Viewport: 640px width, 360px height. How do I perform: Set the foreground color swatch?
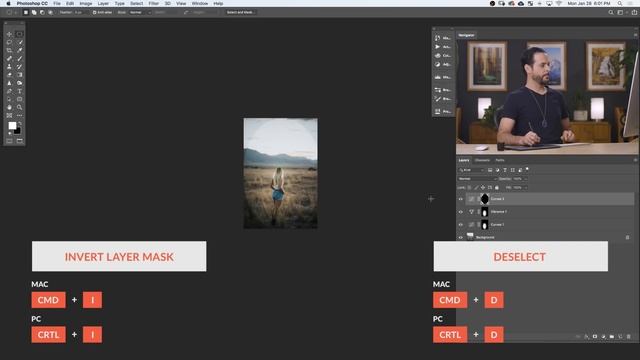(12, 126)
